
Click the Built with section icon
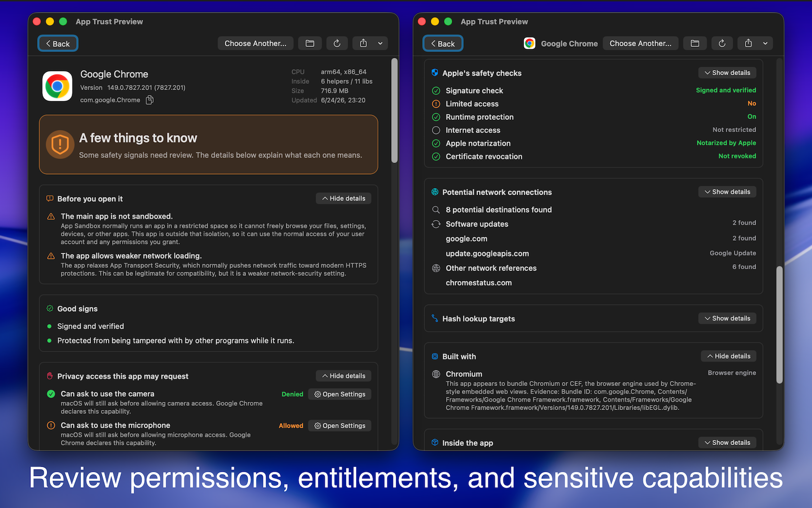click(435, 357)
